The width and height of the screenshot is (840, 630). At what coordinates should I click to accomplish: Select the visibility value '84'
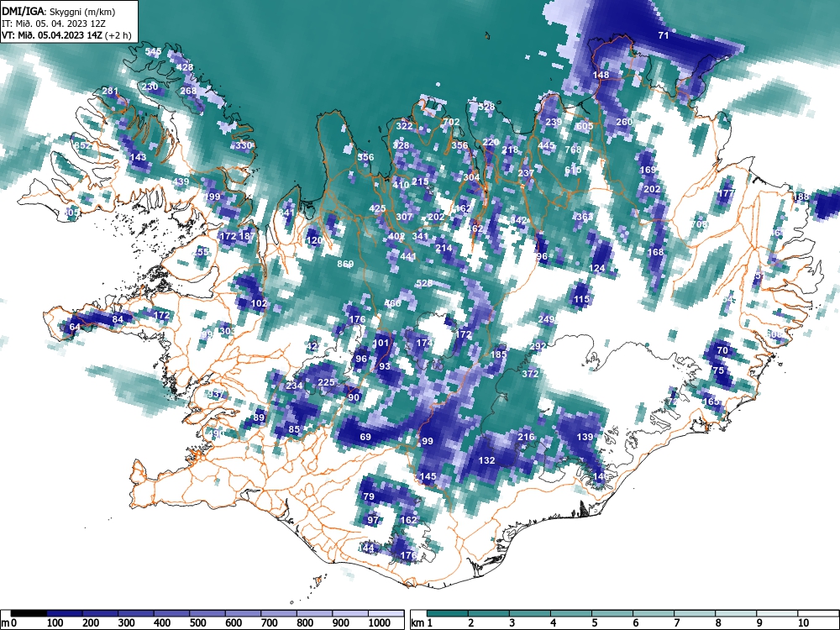click(118, 318)
